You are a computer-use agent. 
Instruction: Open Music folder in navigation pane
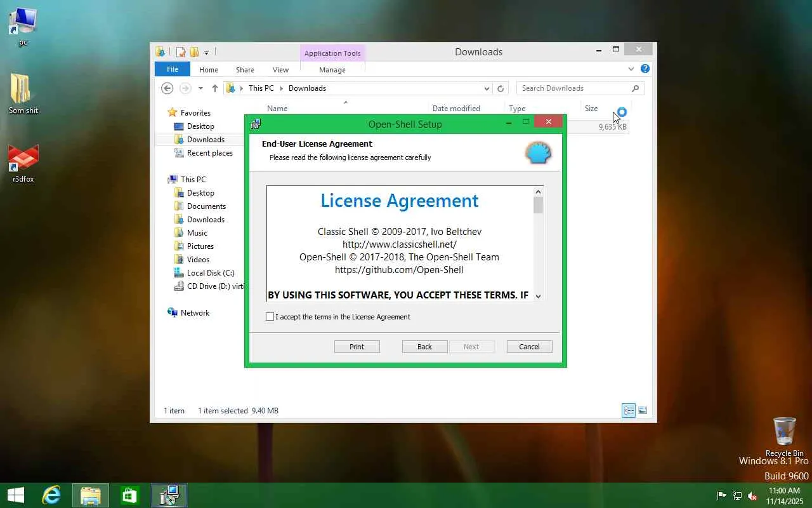pyautogui.click(x=197, y=233)
